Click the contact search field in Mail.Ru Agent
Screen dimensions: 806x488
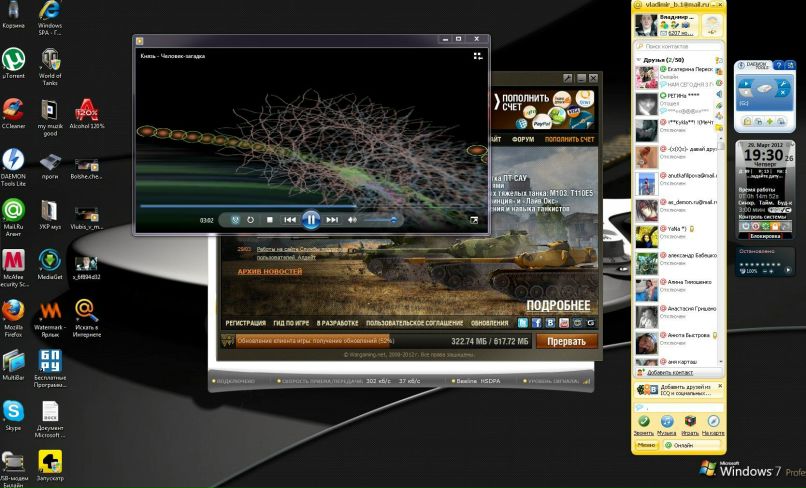pyautogui.click(x=680, y=46)
